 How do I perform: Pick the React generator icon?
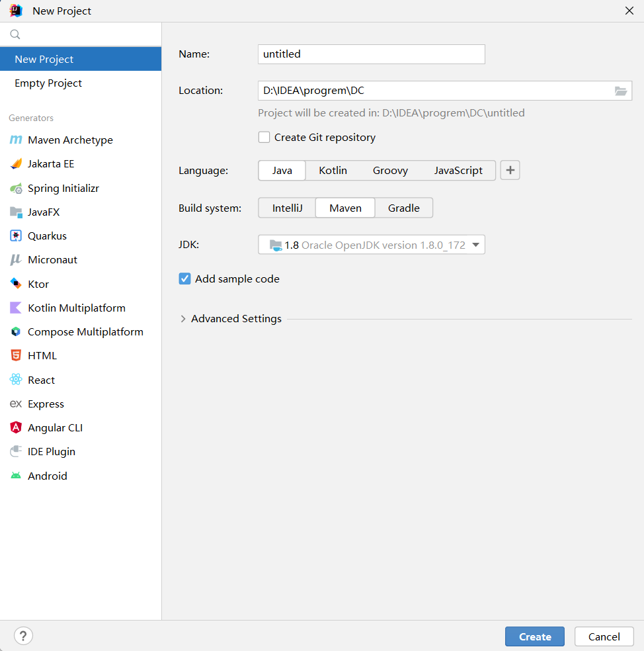point(16,380)
